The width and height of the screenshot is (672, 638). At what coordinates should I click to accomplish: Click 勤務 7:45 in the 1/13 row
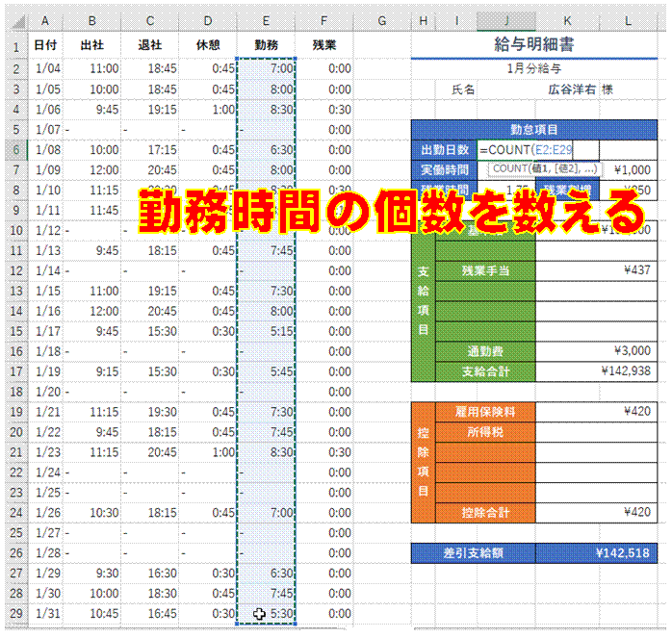[x=266, y=250]
